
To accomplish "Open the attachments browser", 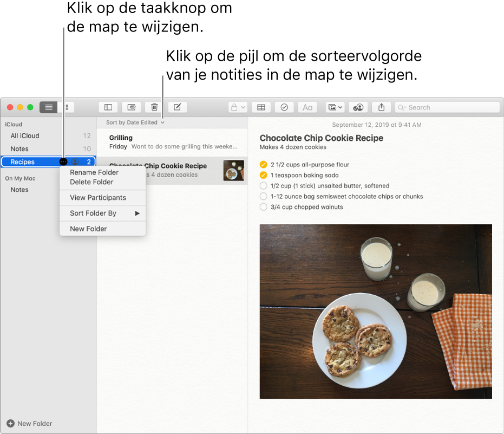I will click(131, 107).
